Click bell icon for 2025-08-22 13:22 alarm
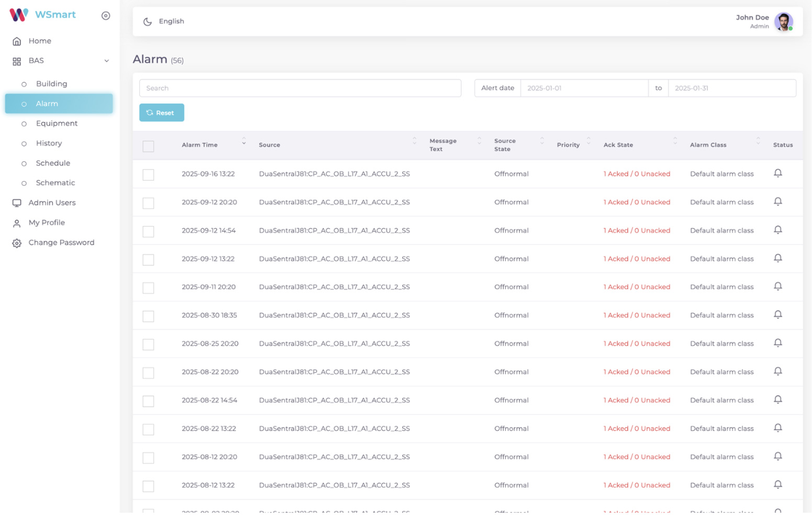812x515 pixels. coord(778,428)
